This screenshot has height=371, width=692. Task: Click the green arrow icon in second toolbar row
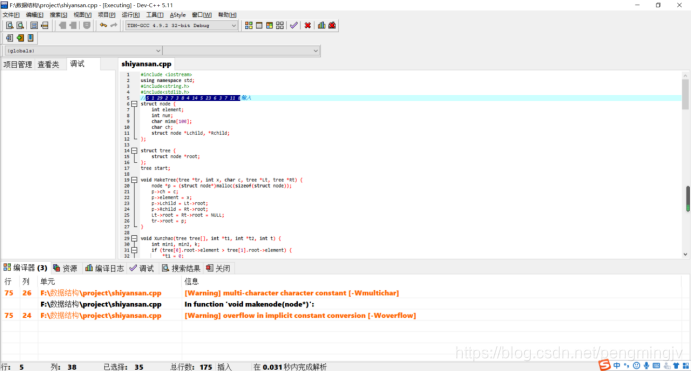20,38
